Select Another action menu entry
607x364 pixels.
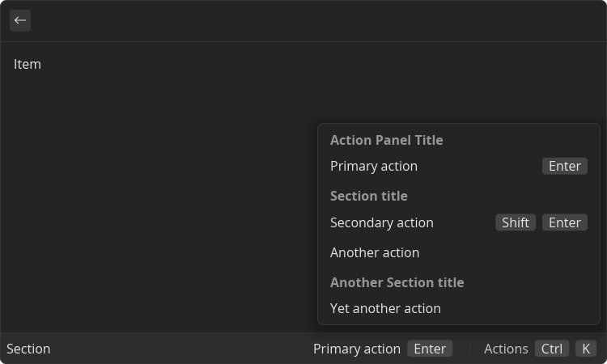click(x=459, y=252)
